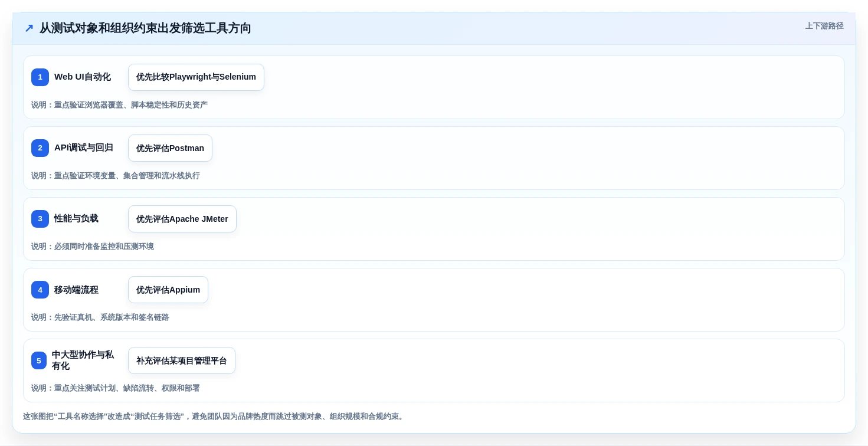The image size is (868, 446).
Task: Click the note about 真机、系统版本和签名链路
Action: tap(100, 317)
